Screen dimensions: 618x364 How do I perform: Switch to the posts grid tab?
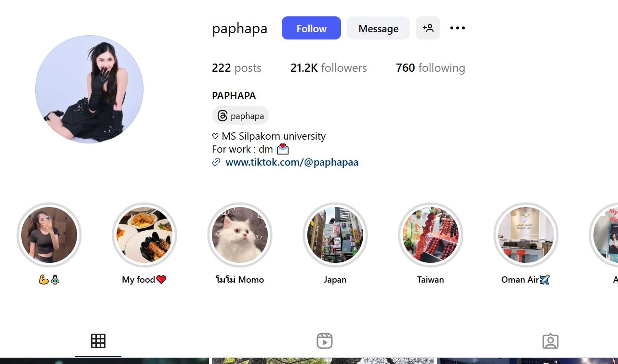(98, 341)
